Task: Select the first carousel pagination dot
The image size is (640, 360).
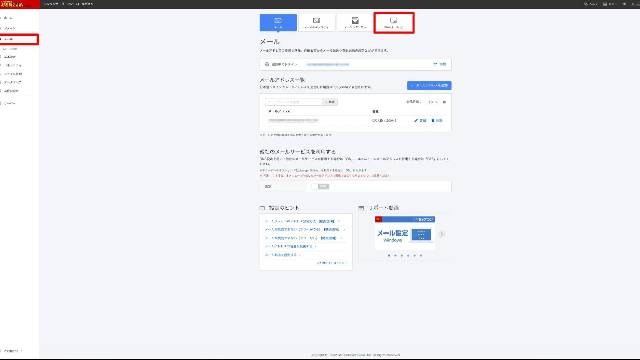Action: click(x=389, y=256)
